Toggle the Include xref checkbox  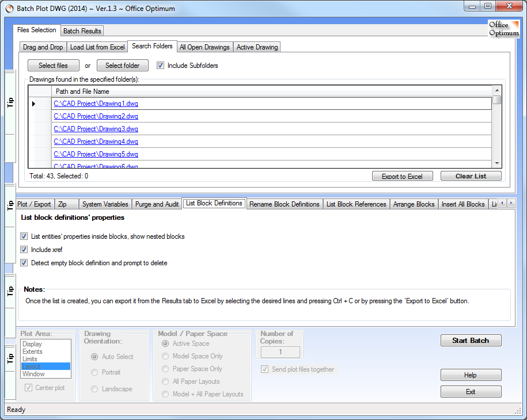[x=24, y=250]
